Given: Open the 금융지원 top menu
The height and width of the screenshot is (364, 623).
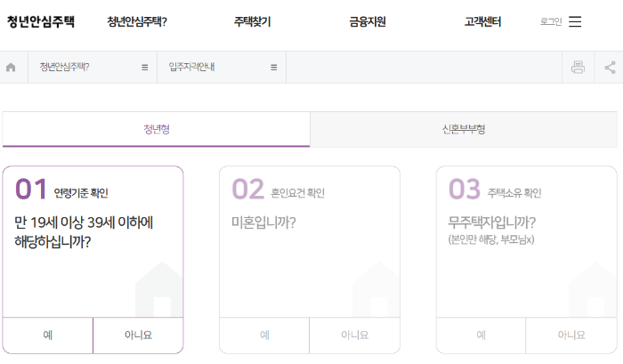Looking at the screenshot, I should click(x=368, y=21).
